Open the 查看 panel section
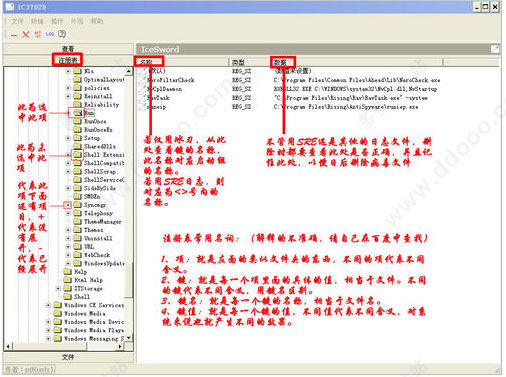506x377 pixels. click(68, 49)
